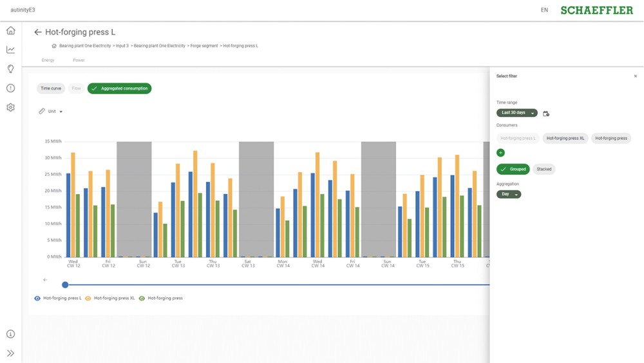Hide the Hot-forging press XL series

88,299
